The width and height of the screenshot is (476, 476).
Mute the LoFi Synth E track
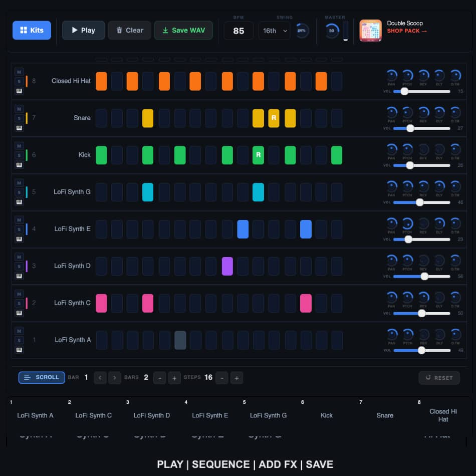[x=19, y=220]
